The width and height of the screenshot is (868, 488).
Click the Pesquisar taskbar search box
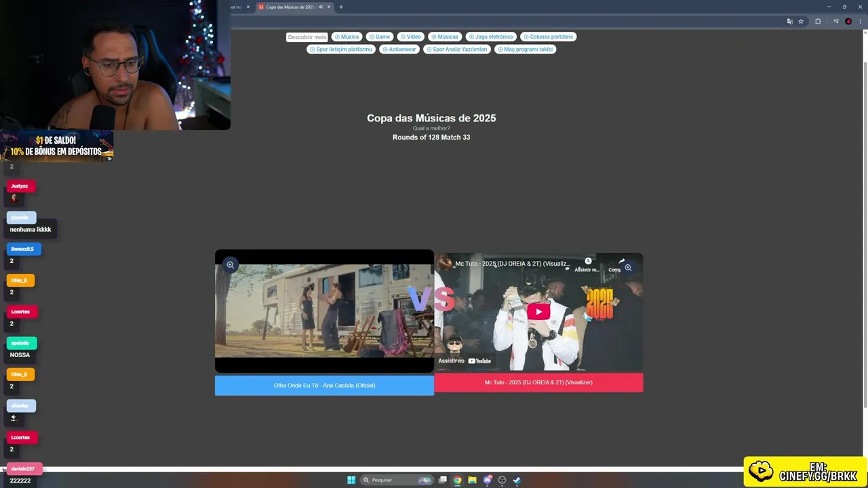point(397,480)
